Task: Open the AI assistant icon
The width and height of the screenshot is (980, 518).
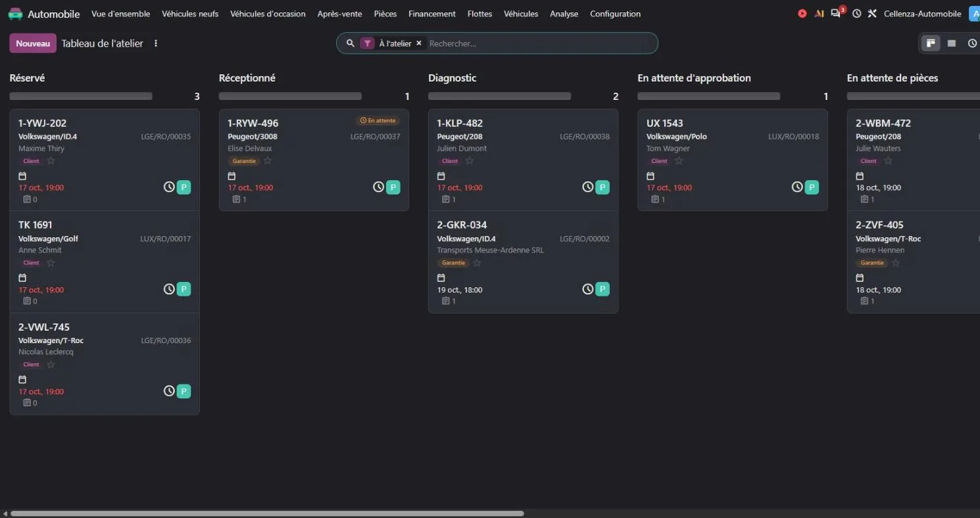Action: [819, 14]
